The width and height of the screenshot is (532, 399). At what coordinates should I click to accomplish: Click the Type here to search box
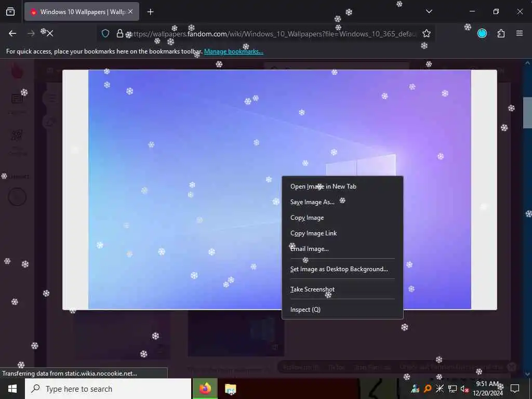coord(108,389)
